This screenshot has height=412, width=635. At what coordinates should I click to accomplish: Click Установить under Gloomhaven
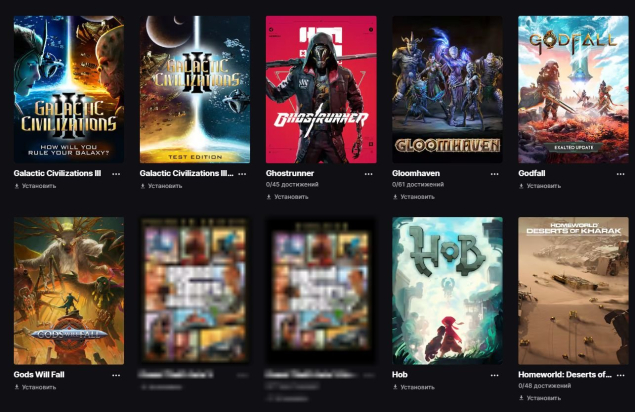(413, 197)
